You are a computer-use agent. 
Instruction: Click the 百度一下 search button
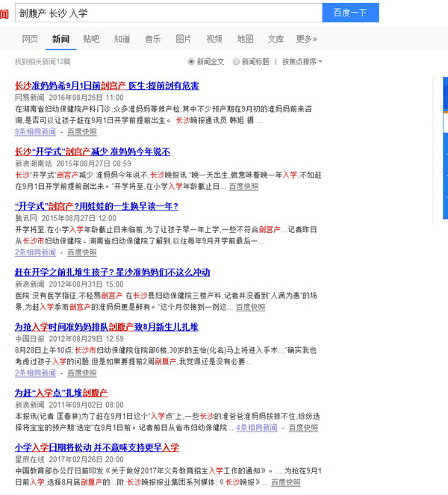point(350,13)
